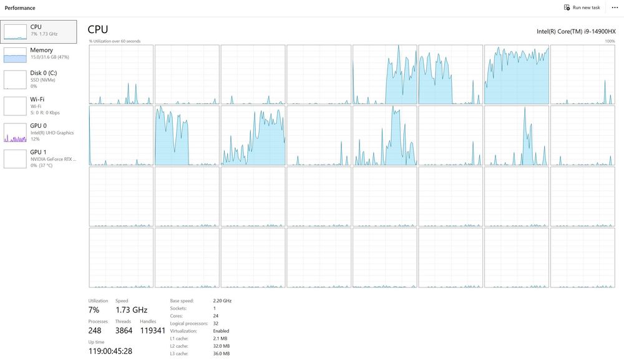This screenshot has width=624, height=364.
Task: Click the last logical processor graph in the grid
Action: pos(583,257)
